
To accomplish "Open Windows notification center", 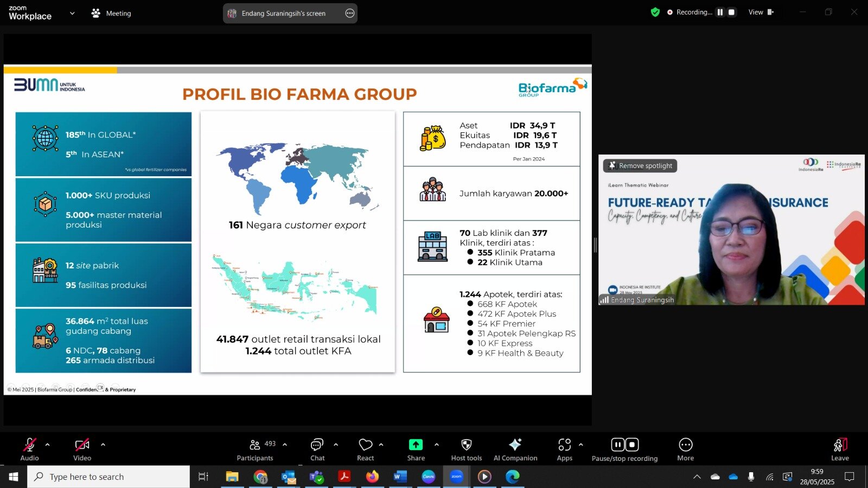I will coord(850,477).
